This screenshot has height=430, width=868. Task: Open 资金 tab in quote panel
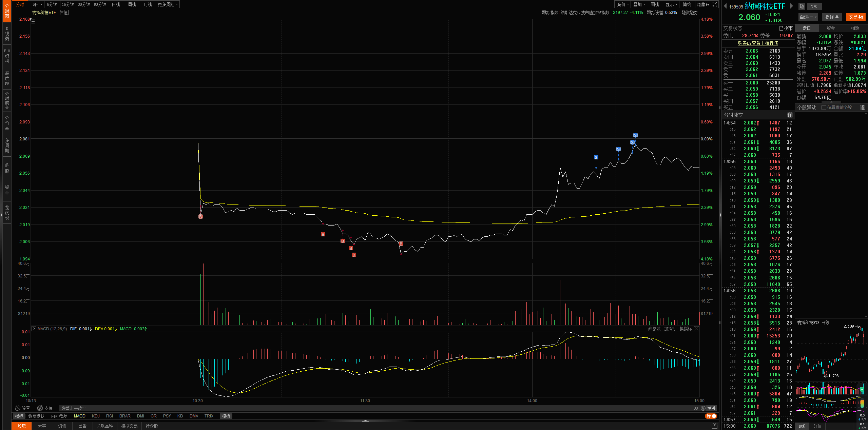click(x=831, y=28)
